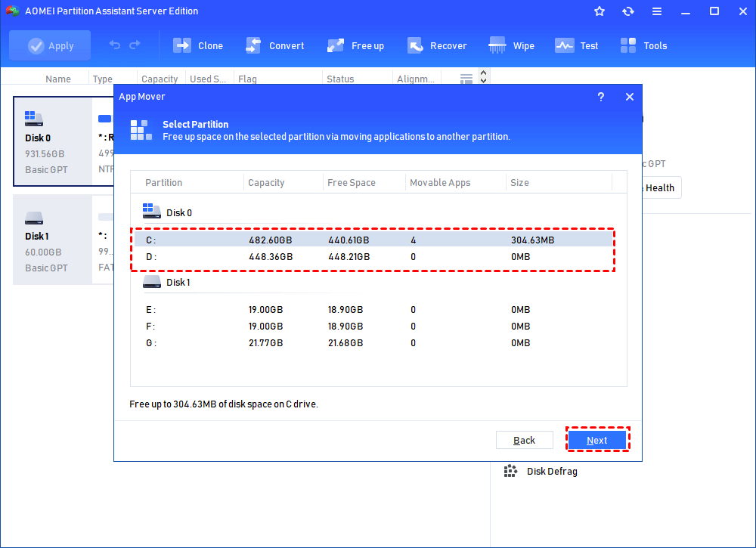The image size is (756, 548).
Task: Open the Recover tool
Action: coord(438,45)
